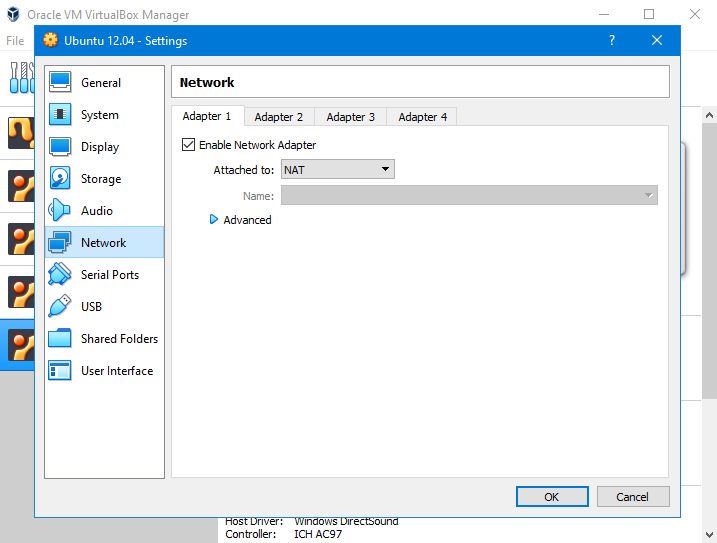Viewport: 717px width, 543px height.
Task: Switch to Adapter 2 tab
Action: click(x=279, y=117)
